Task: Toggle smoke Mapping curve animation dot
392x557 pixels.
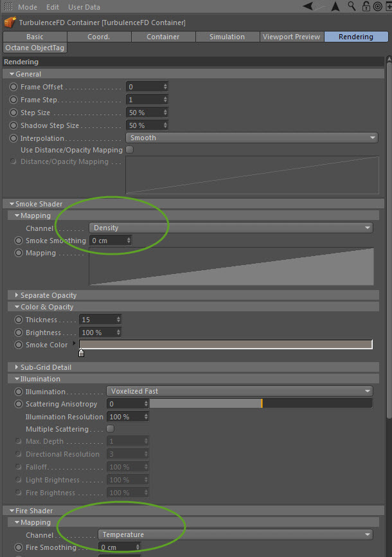Action: (19, 253)
